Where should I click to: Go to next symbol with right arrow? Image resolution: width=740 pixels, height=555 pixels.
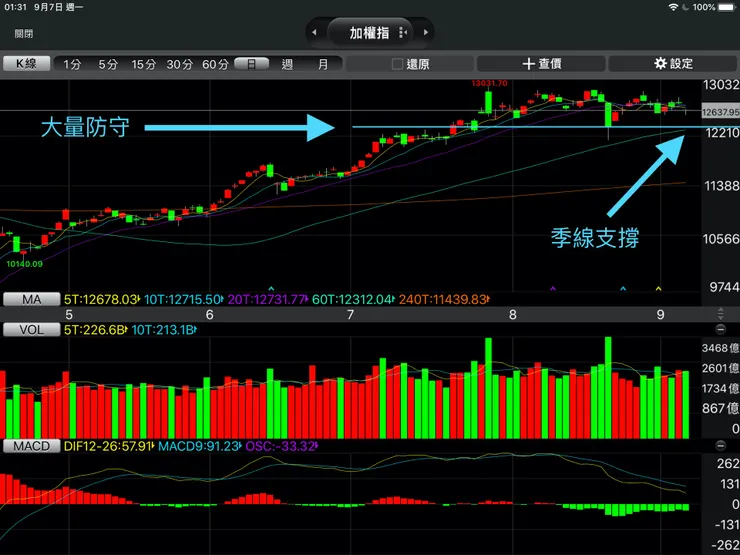[426, 33]
